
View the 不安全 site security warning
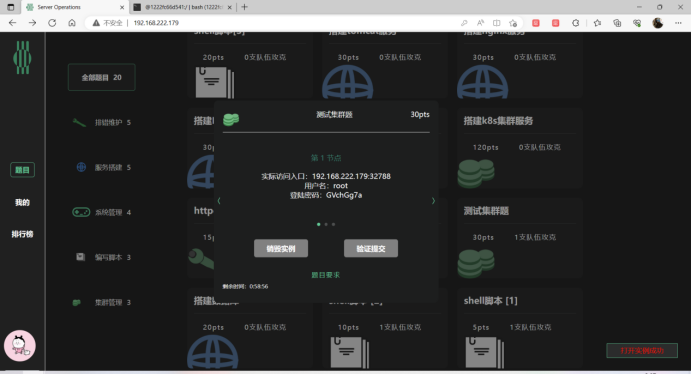pos(107,23)
